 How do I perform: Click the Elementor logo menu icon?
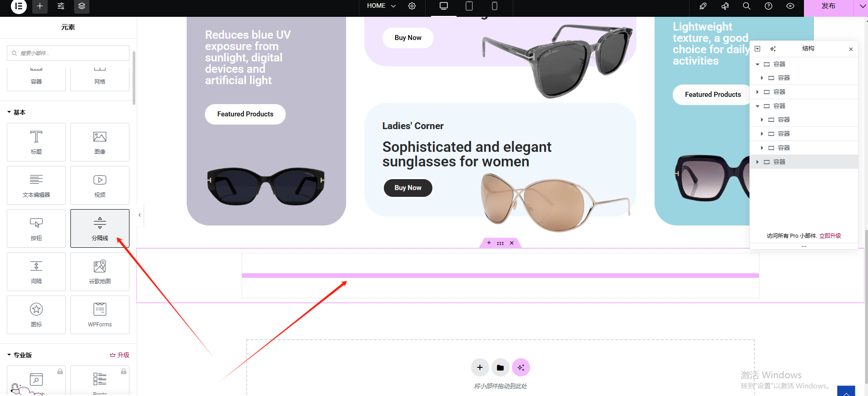[19, 6]
